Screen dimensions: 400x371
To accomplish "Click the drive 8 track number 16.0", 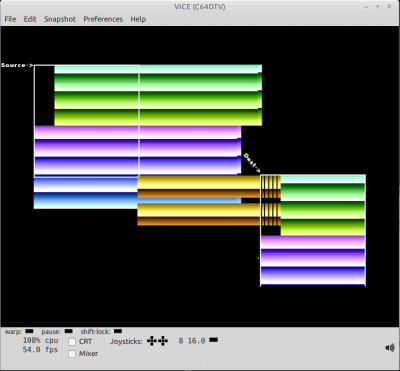I will pos(196,341).
